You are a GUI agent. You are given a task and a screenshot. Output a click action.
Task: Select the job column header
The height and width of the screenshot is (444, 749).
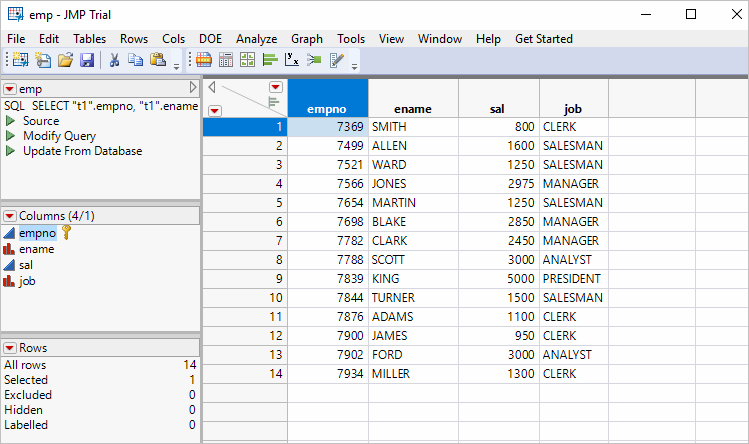(573, 108)
